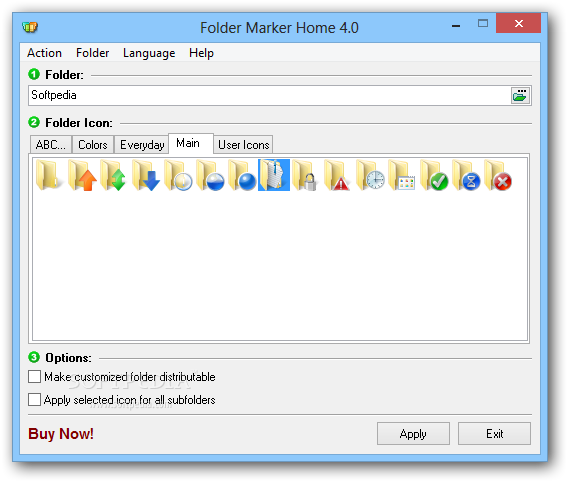Image resolution: width=568 pixels, height=482 pixels.
Task: Select the plain yellow folder icon
Action: (49, 175)
